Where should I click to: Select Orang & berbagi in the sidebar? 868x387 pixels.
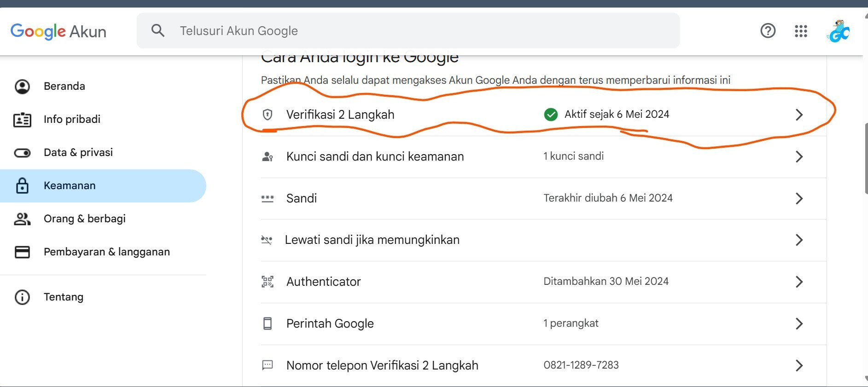(103, 219)
